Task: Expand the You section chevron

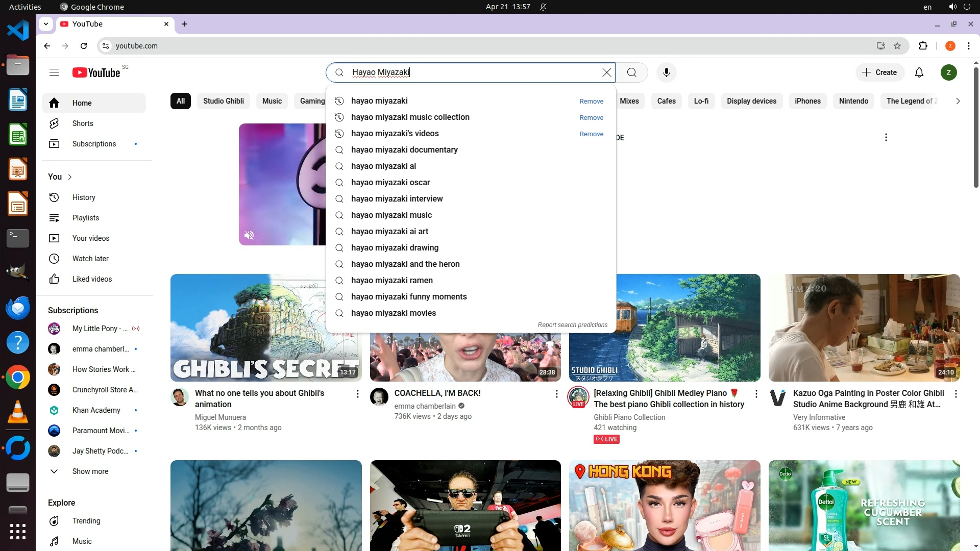Action: coord(70,177)
